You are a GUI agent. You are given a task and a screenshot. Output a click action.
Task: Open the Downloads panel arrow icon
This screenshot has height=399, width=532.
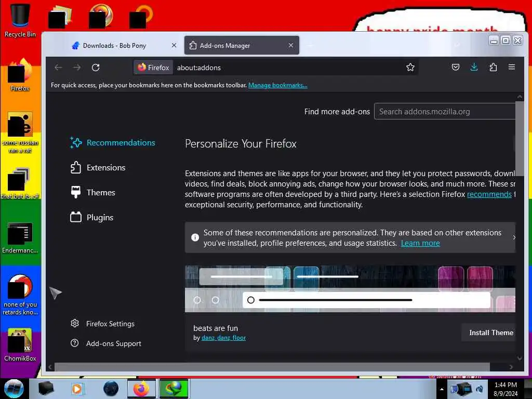474,67
